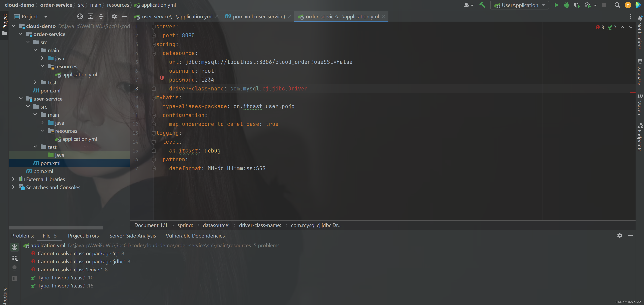
Task: Collapse all nodes in the Project view
Action: pyautogui.click(x=101, y=16)
